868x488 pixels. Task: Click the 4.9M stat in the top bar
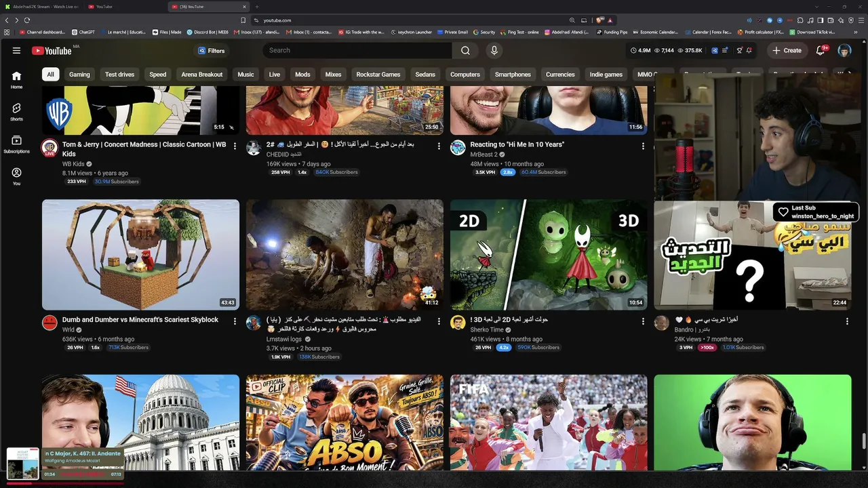click(x=640, y=50)
